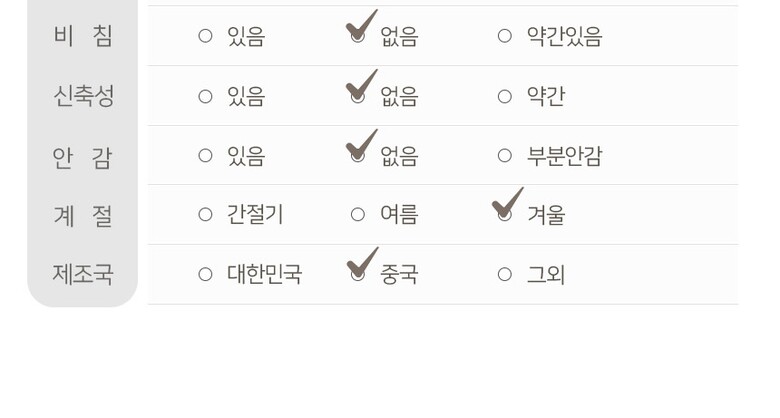Click the checked 중국 country option
The width and height of the screenshot is (780, 418).
(358, 274)
